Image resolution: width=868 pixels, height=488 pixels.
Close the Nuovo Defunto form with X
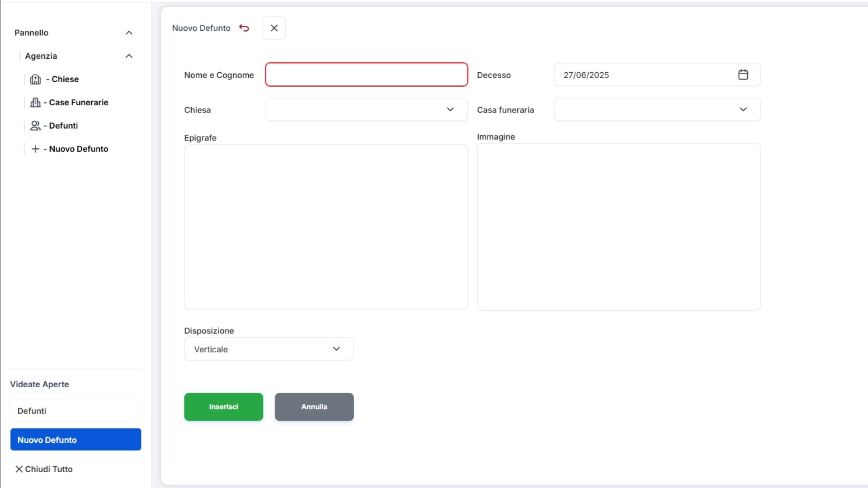(274, 28)
